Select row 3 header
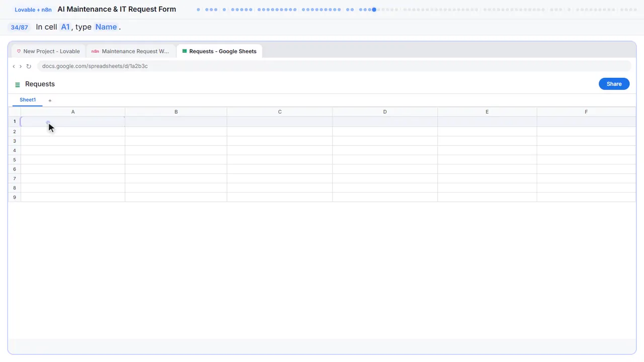 pyautogui.click(x=15, y=141)
